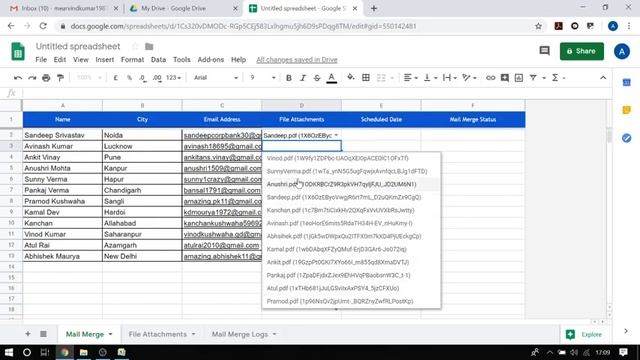Open Tasks side panel icon
The height and width of the screenshot is (360, 640).
(x=627, y=138)
